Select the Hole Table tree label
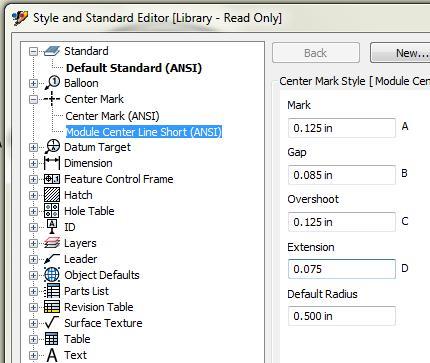Image resolution: width=430 pixels, height=363 pixels. click(89, 211)
